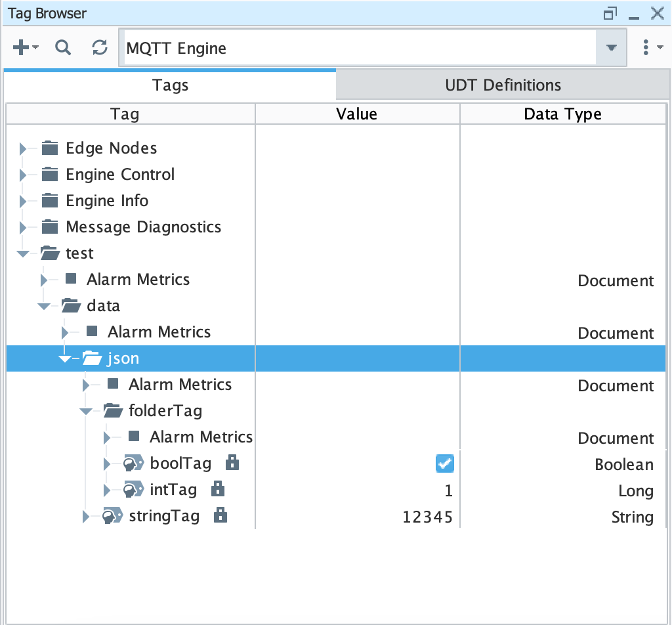672x625 pixels.
Task: Toggle the boolTag value checkbox
Action: pos(444,464)
